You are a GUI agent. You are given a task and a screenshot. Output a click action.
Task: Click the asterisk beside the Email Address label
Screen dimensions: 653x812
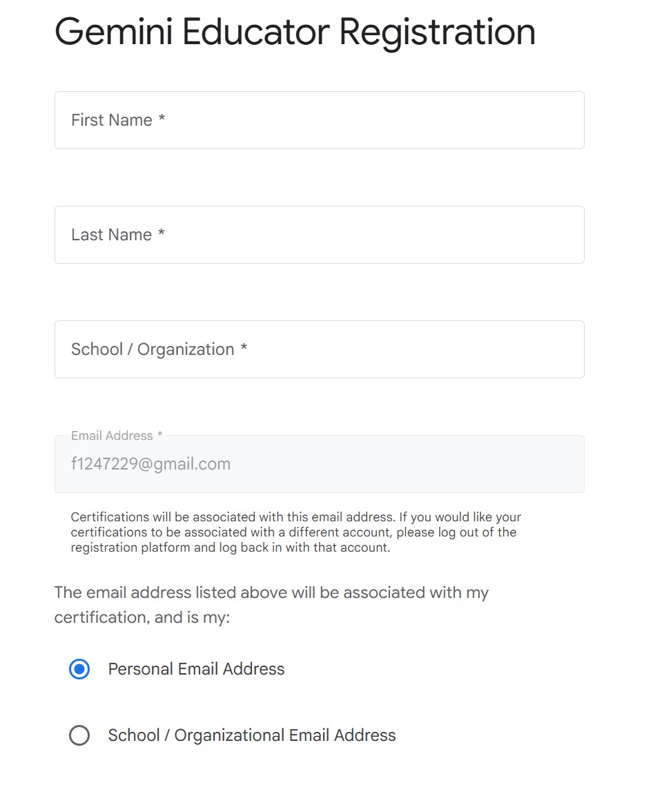(160, 435)
